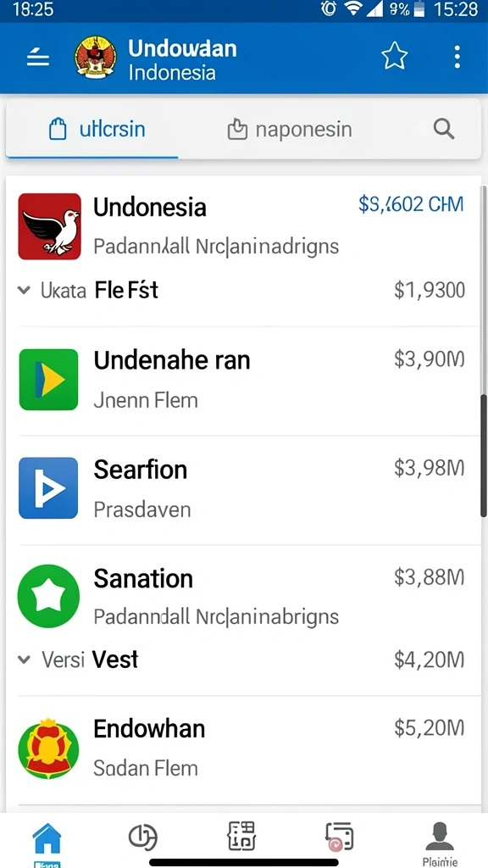
Task: Switch to the naponesin tab
Action: click(x=290, y=130)
